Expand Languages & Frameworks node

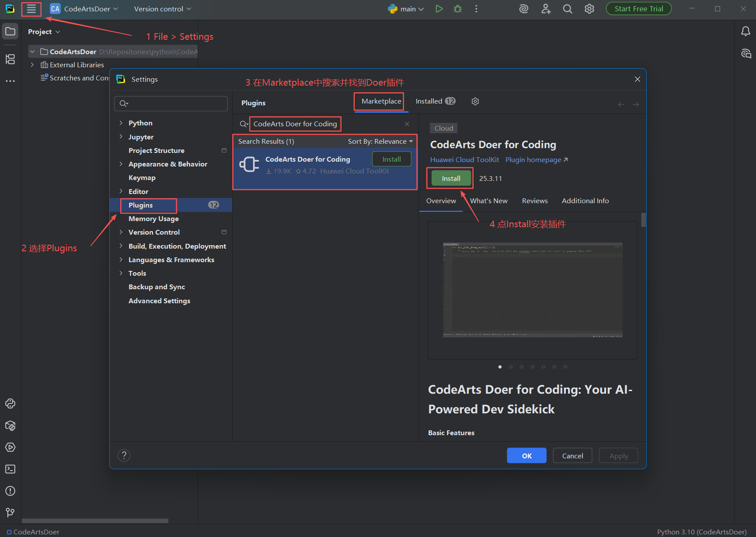[121, 260]
